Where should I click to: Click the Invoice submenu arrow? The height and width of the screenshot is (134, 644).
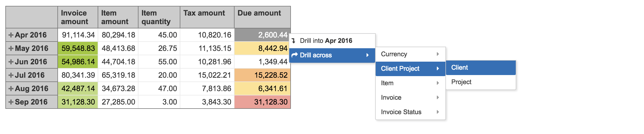(438, 98)
